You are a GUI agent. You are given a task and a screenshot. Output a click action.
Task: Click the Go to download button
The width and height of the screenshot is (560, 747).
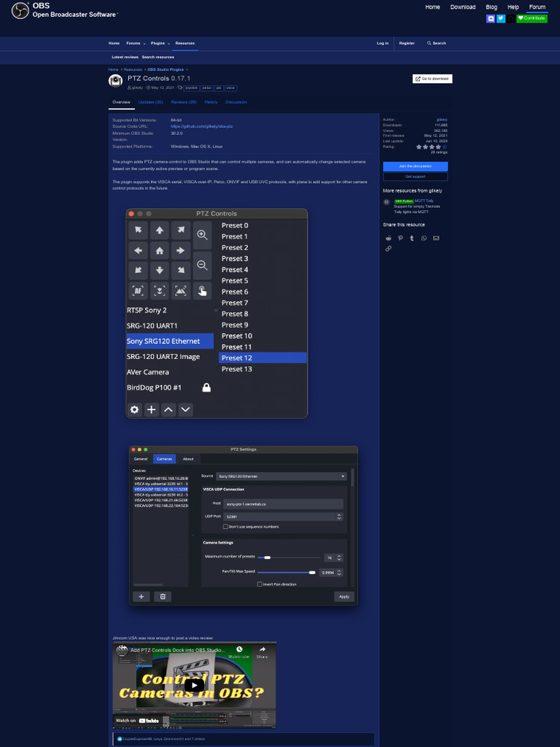[432, 79]
